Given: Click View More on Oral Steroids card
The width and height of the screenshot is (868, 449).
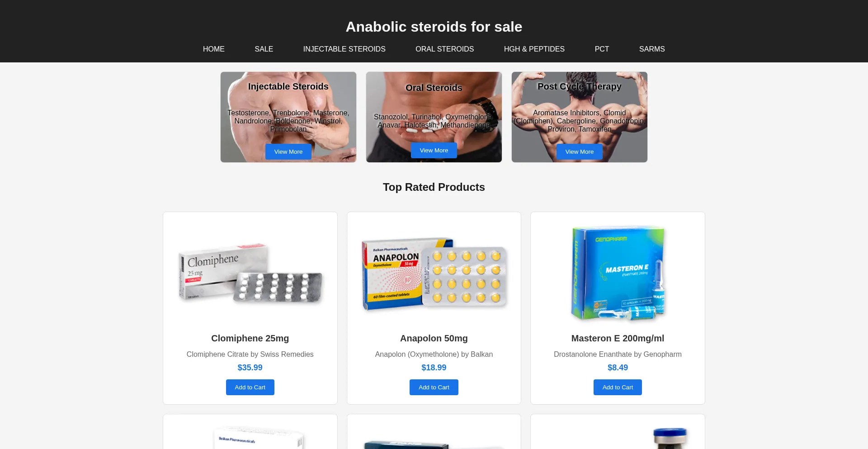Looking at the screenshot, I should pyautogui.click(x=434, y=150).
